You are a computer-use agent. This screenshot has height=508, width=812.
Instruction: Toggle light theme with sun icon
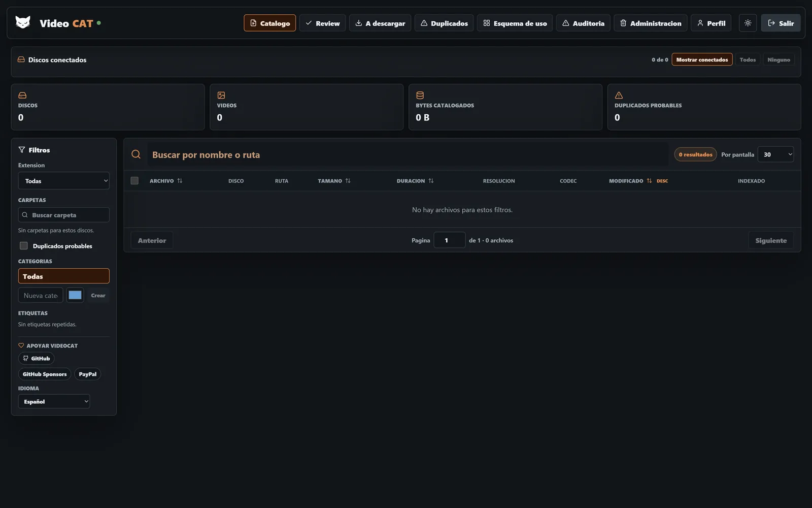[x=748, y=23]
